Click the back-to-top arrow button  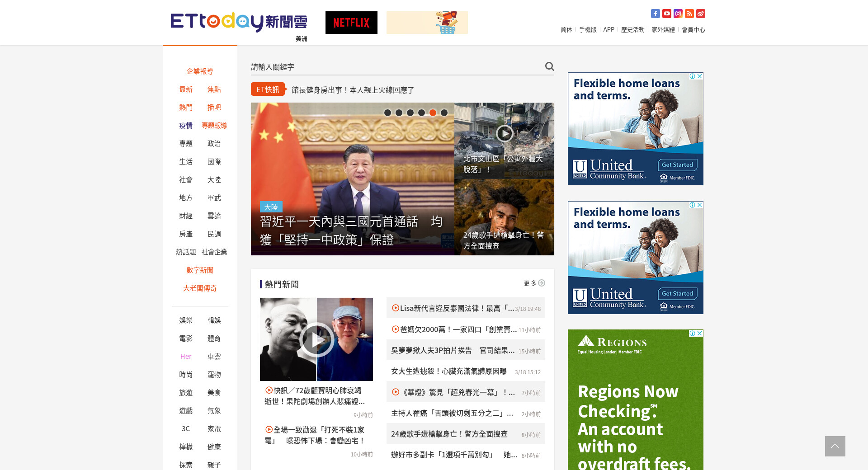point(835,446)
